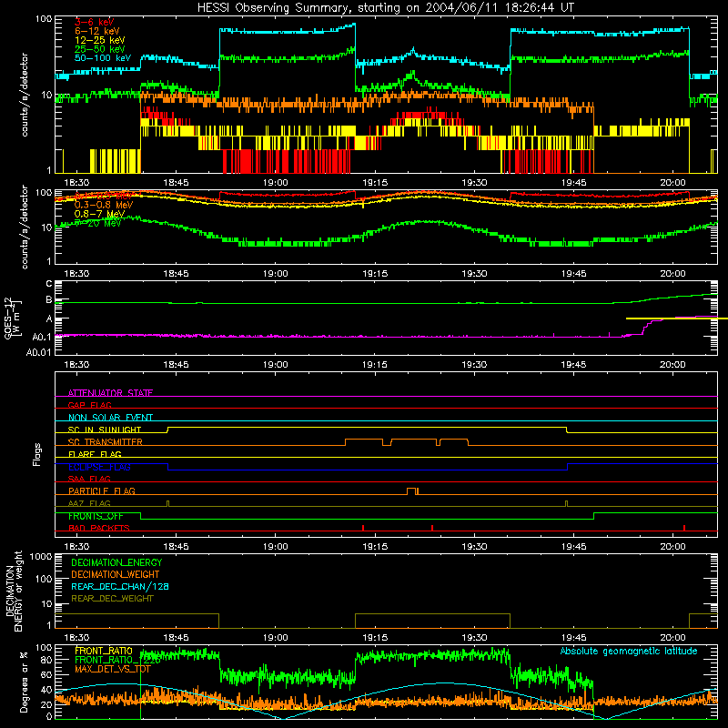Select the 50-100 keV legend label
Viewport: 728px width, 728px height.
tap(102, 58)
